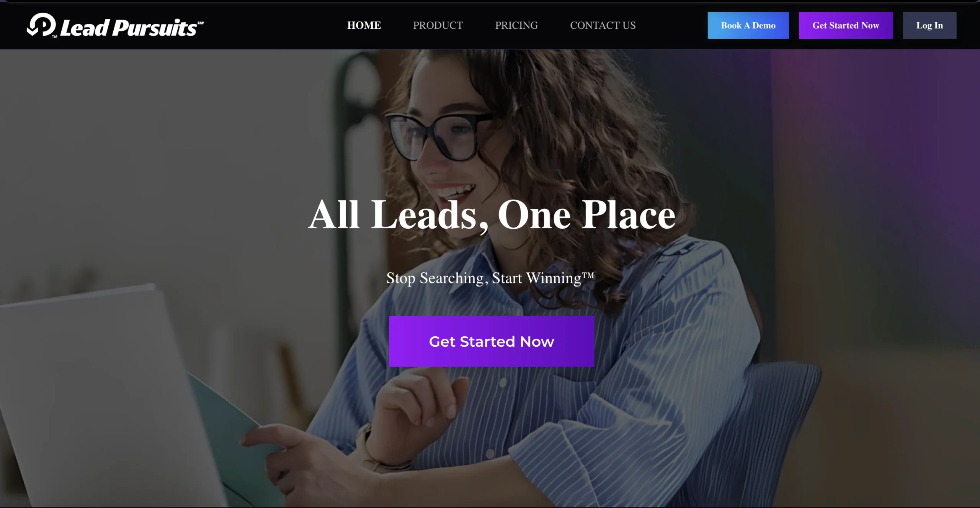Viewport: 980px width, 508px height.
Task: Open the PRICING nav link
Action: 516,25
